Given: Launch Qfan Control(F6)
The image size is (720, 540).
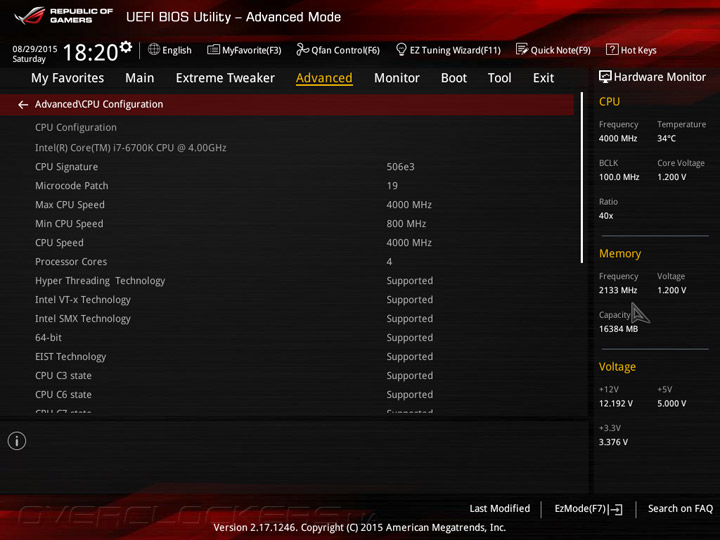Looking at the screenshot, I should pos(338,50).
